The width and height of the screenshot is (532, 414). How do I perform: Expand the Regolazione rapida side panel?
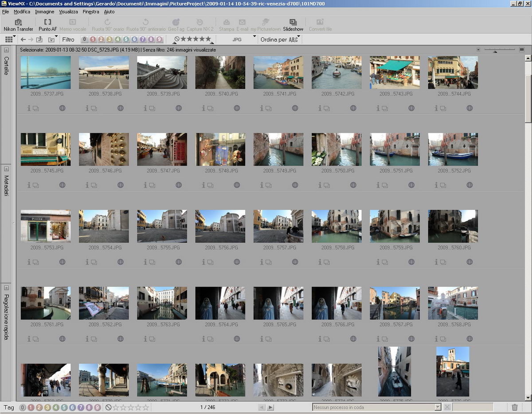6,287
